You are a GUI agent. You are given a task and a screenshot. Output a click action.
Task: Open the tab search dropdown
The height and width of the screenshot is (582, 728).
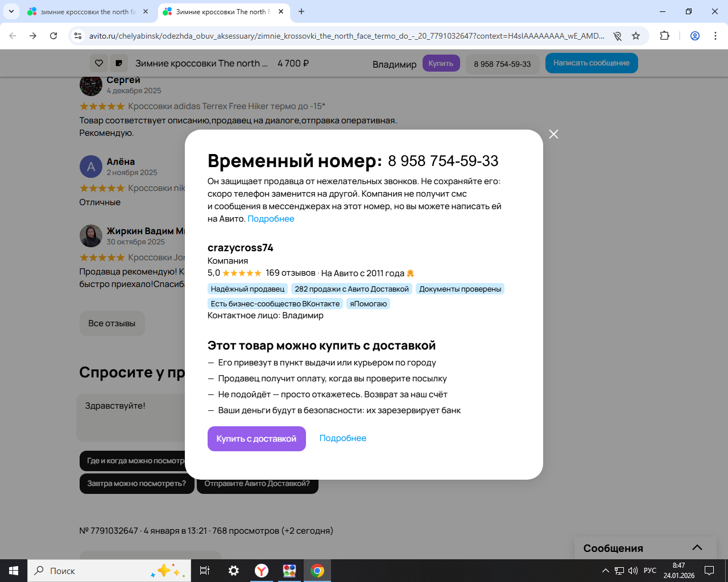click(11, 11)
